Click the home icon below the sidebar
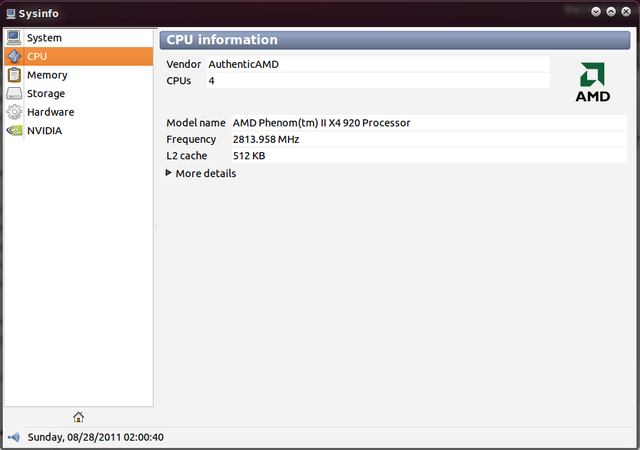 (78, 417)
